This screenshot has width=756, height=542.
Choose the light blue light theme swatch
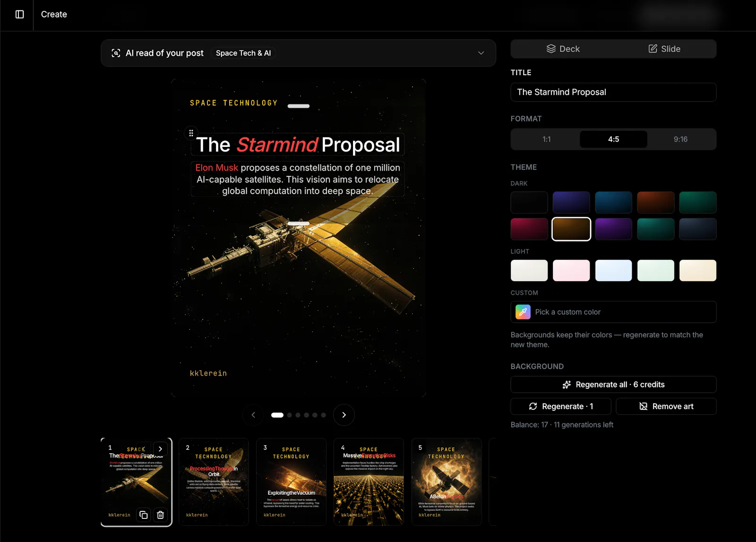tap(613, 270)
